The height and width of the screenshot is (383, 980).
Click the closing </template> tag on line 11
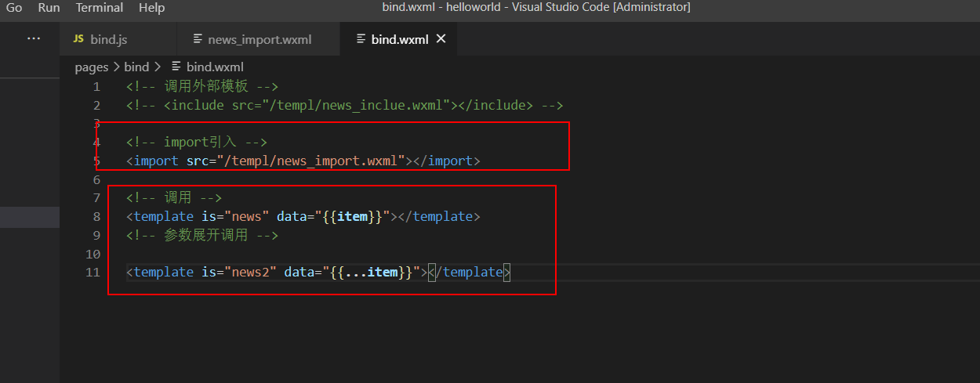pos(470,272)
